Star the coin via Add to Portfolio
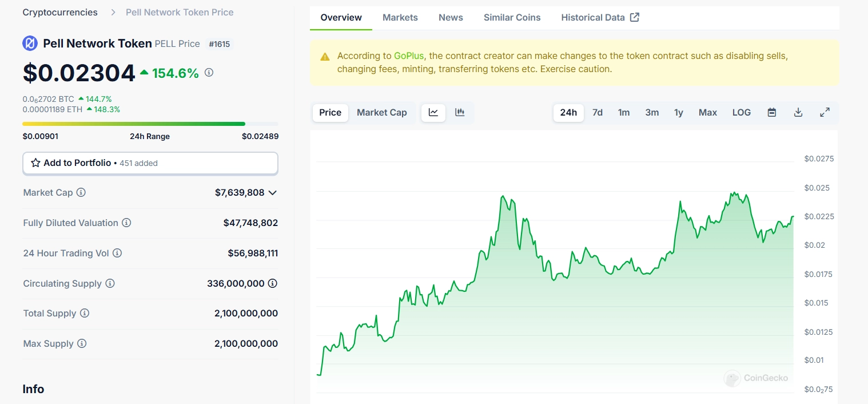The width and height of the screenshot is (868, 404). coord(35,163)
